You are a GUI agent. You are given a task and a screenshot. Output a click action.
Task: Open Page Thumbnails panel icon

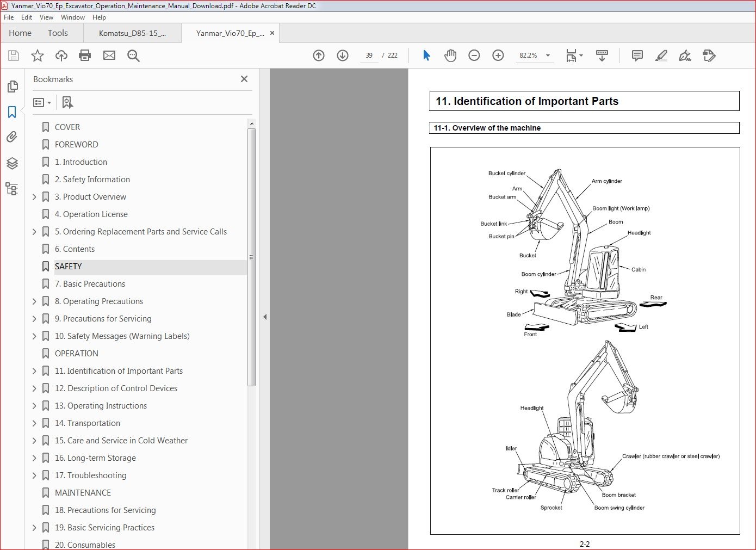tap(12, 86)
